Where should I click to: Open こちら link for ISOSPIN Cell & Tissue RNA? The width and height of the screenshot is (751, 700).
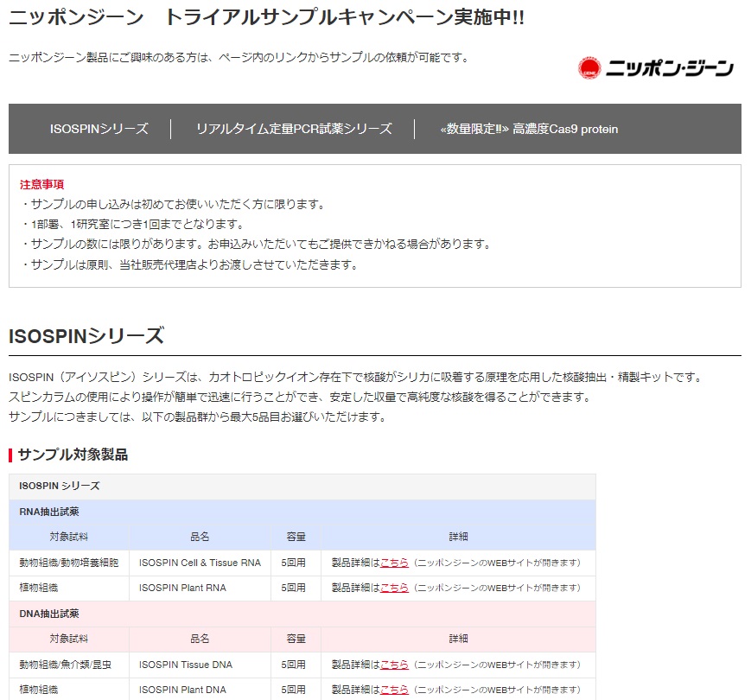[394, 563]
